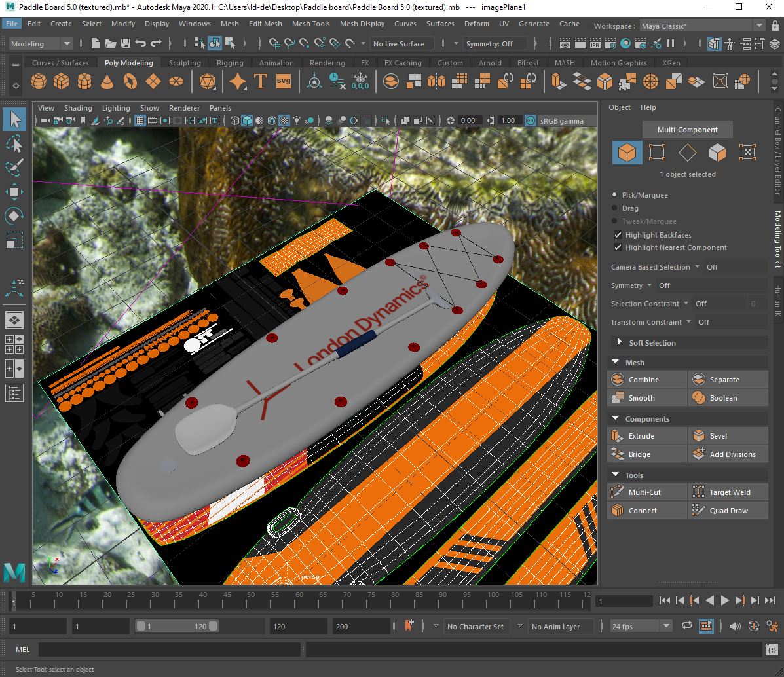
Task: Open the viewport Shading menu
Action: pos(78,108)
